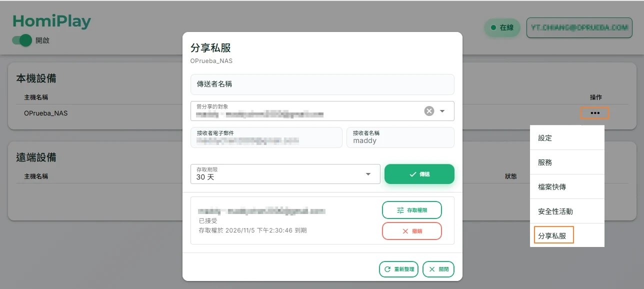Screen dimensions: 644x289
Task: Click the OPrueba_NAS host name row
Action: point(45,113)
